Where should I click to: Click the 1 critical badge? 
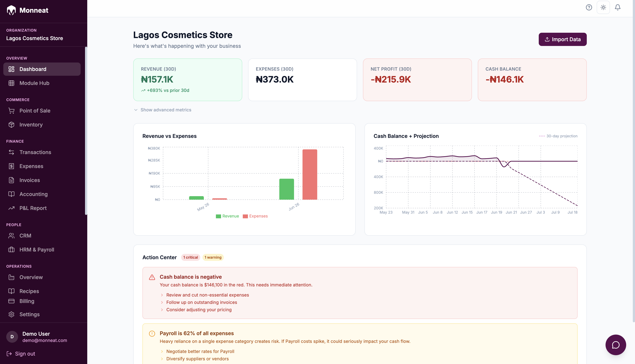190,257
